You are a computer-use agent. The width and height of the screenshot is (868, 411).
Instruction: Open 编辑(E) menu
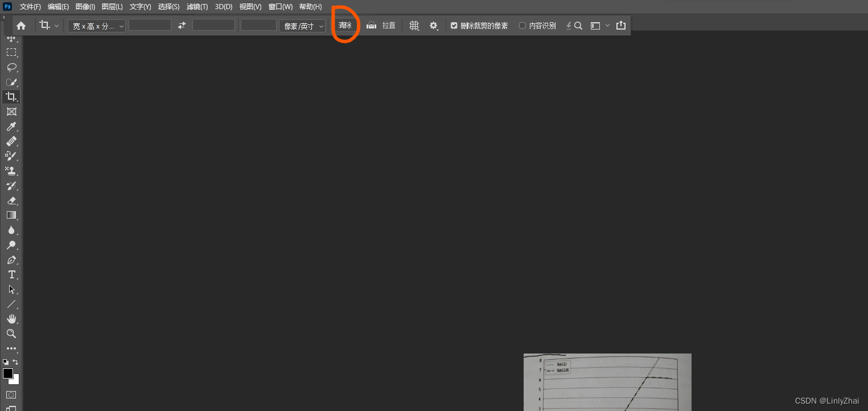point(58,7)
